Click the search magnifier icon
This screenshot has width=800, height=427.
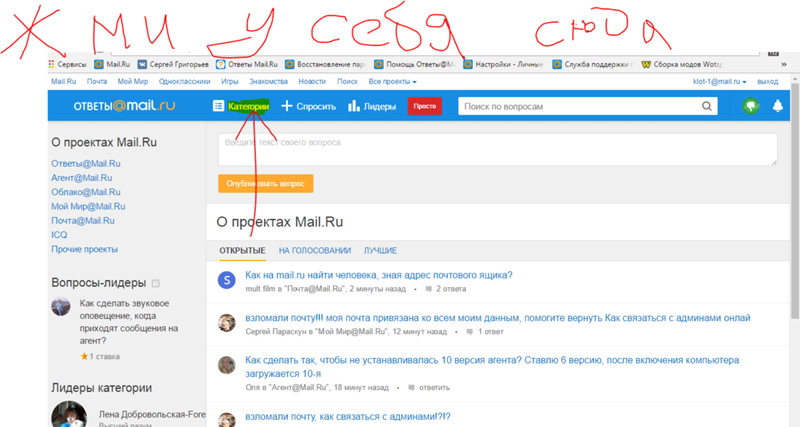(x=707, y=106)
